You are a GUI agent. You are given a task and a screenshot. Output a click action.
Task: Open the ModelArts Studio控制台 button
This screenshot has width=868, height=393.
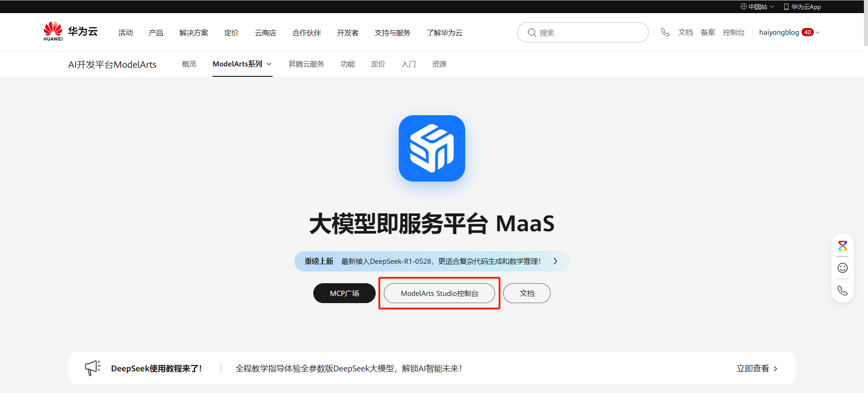coord(439,293)
